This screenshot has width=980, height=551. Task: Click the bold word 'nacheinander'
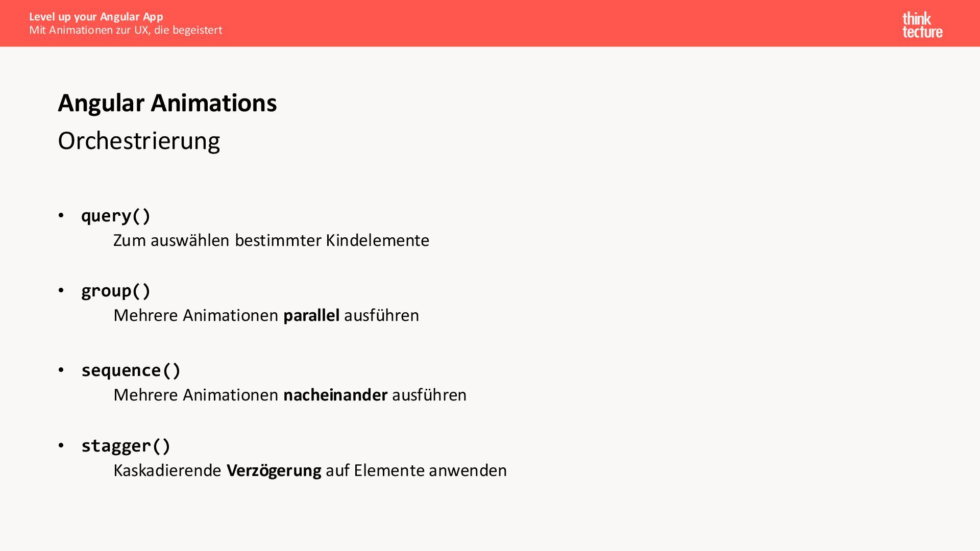(335, 395)
